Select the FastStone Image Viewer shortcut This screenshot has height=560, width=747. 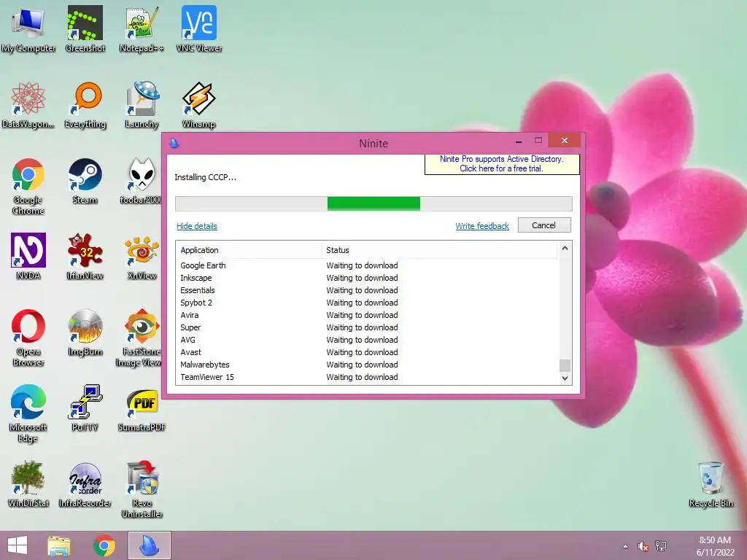point(139,338)
